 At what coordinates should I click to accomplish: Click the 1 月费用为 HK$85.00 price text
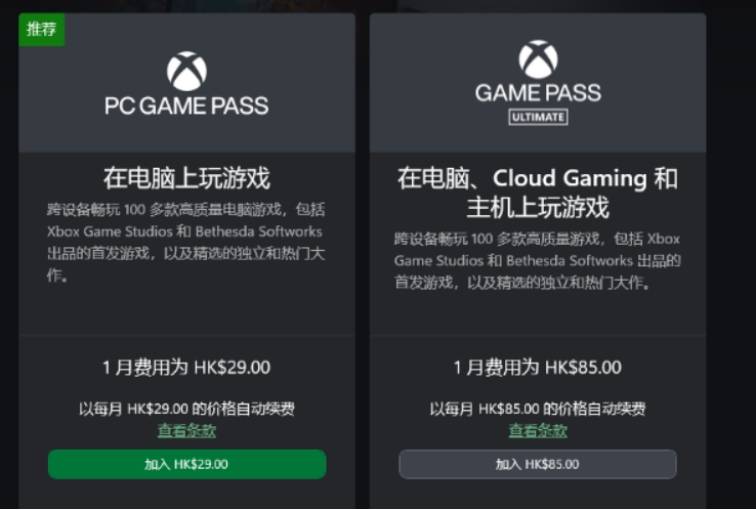point(538,367)
